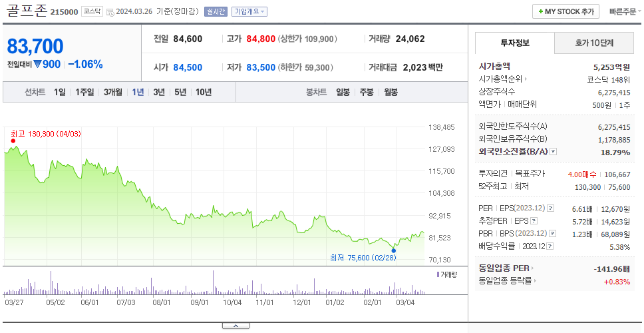This screenshot has width=644, height=333.
Task: Click the 외국인보유주식수(B) value 1,178,885
Action: point(614,140)
